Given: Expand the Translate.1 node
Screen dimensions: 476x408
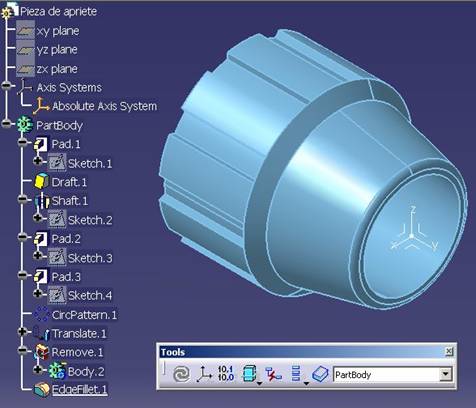Looking at the screenshot, I should point(22,332).
